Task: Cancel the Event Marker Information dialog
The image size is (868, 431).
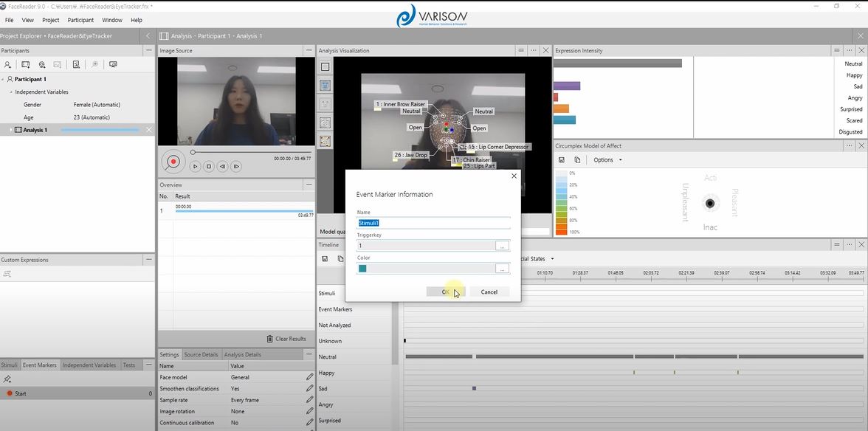Action: click(489, 292)
